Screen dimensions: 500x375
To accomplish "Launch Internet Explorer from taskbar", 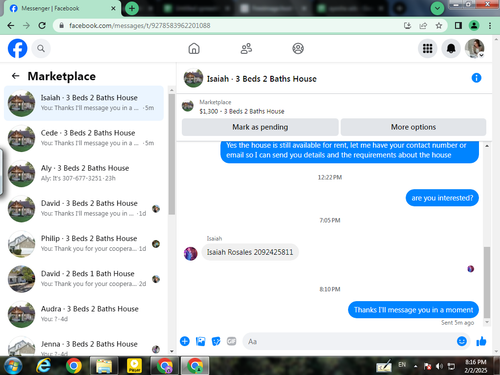I will coord(43,366).
